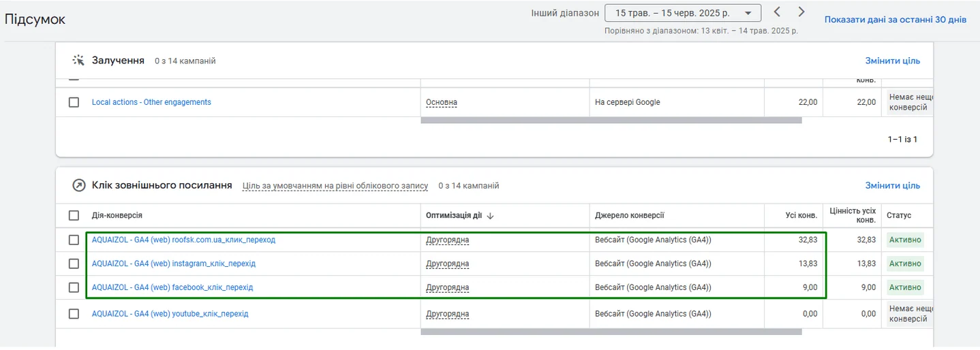Screen dimensions: 980x350
Task: Sort by Оптимізація дії column arrow
Action: [x=490, y=216]
